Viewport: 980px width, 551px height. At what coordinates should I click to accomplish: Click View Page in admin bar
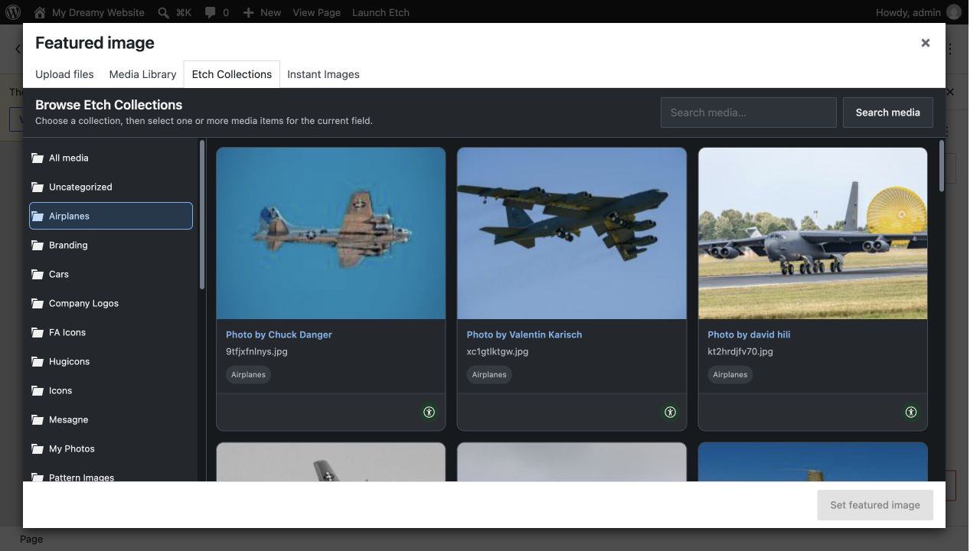[316, 12]
